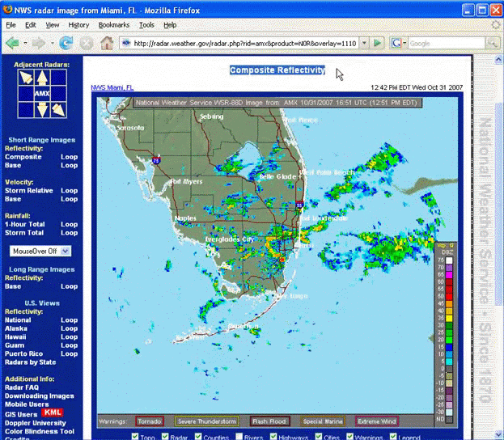This screenshot has height=440, width=504.
Task: Open the Radars by State link
Action: click(30, 362)
